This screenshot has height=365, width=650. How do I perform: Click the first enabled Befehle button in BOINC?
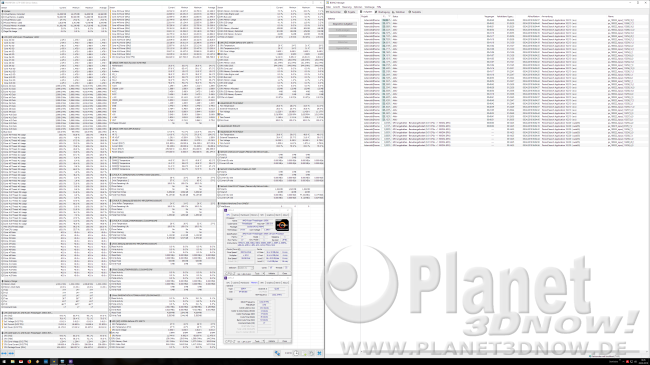coord(342,24)
